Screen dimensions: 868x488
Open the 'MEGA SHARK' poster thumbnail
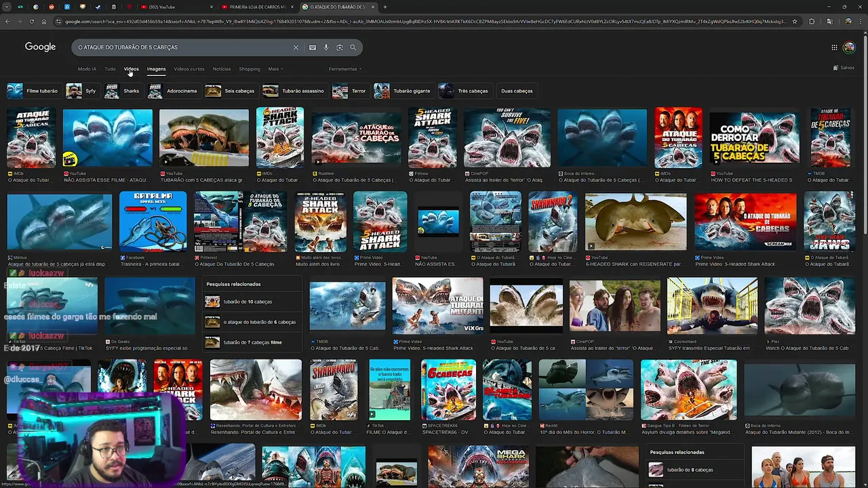(x=478, y=466)
